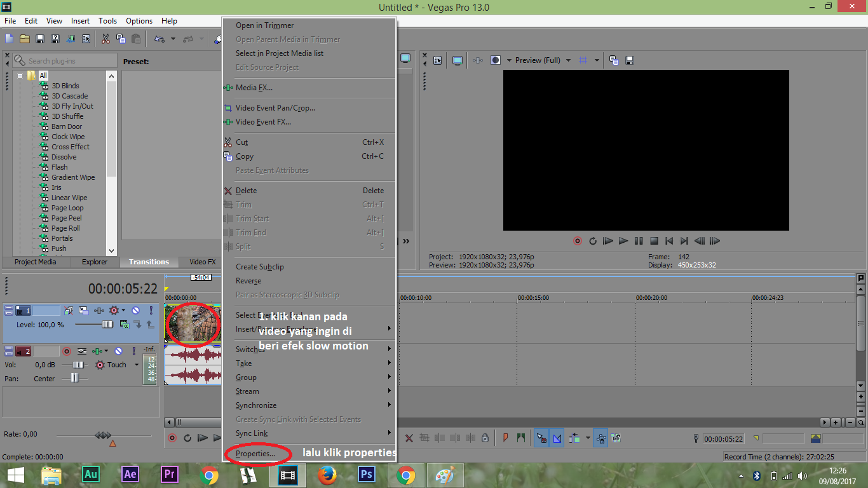This screenshot has height=488, width=868.
Task: Click Insert Marker icon on timeline toolbar
Action: coord(505,438)
